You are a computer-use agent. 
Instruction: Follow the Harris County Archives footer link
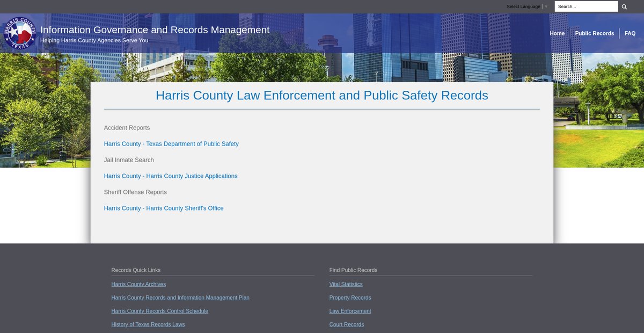[138, 284]
